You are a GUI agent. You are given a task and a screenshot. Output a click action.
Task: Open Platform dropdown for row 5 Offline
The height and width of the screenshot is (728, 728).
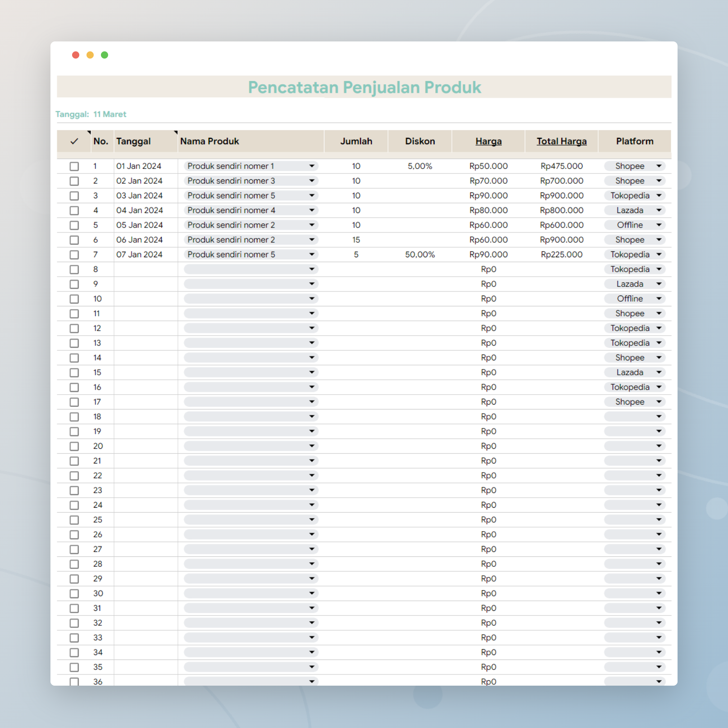(x=635, y=225)
